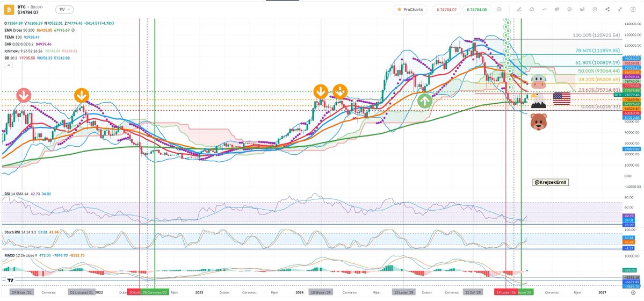The height and width of the screenshot is (301, 644).
Task: Toggle EMA Cross visibility icon
Action: (x=73, y=31)
